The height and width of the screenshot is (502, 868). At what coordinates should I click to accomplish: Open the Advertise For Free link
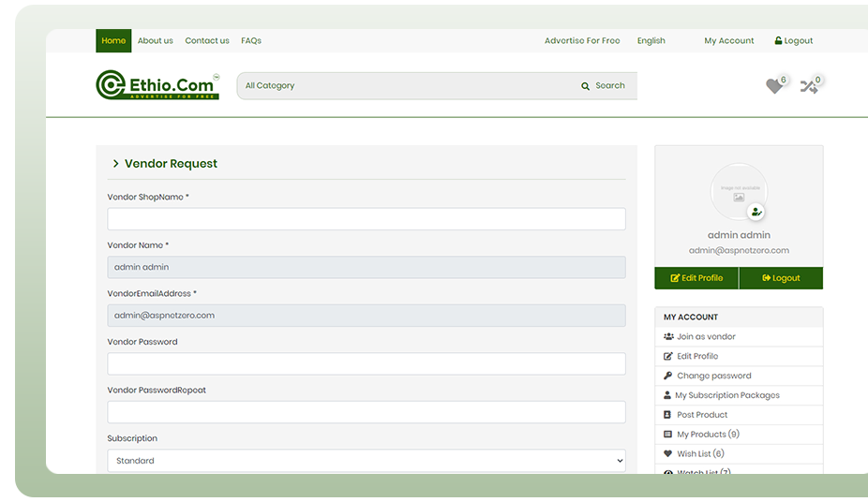(x=582, y=41)
